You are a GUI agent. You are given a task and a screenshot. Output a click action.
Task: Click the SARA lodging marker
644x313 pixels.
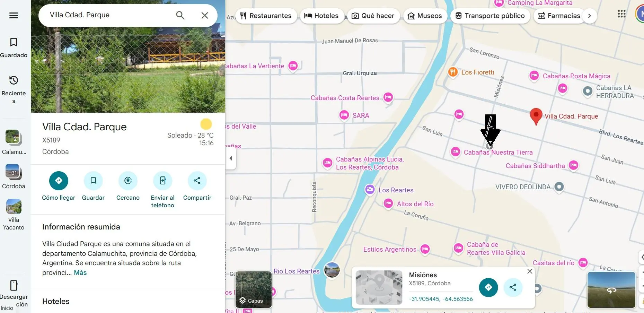(344, 115)
